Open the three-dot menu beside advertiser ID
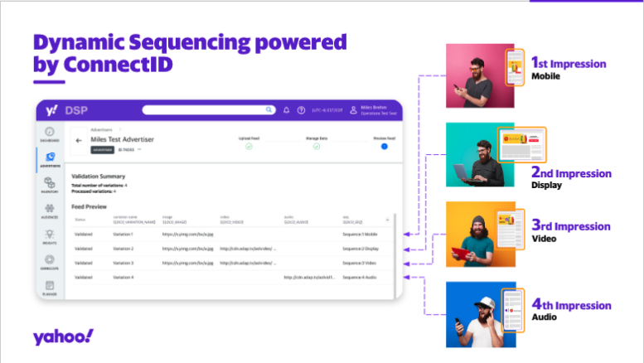The width and height of the screenshot is (644, 363). (139, 149)
